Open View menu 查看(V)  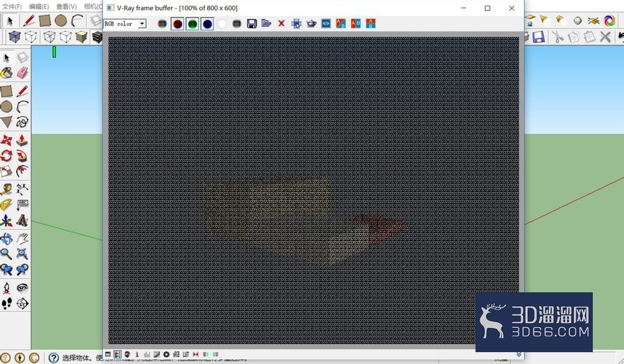(x=66, y=6)
